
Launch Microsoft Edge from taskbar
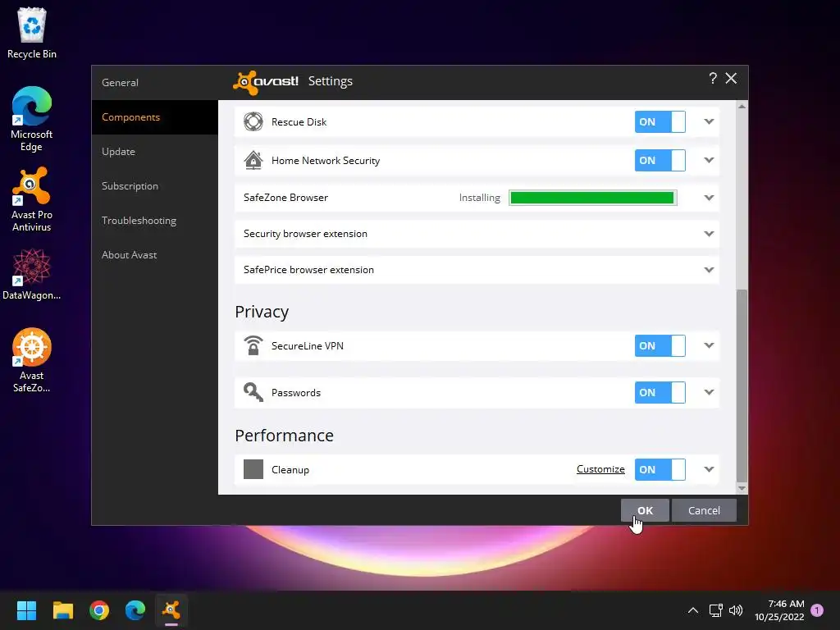(x=135, y=610)
